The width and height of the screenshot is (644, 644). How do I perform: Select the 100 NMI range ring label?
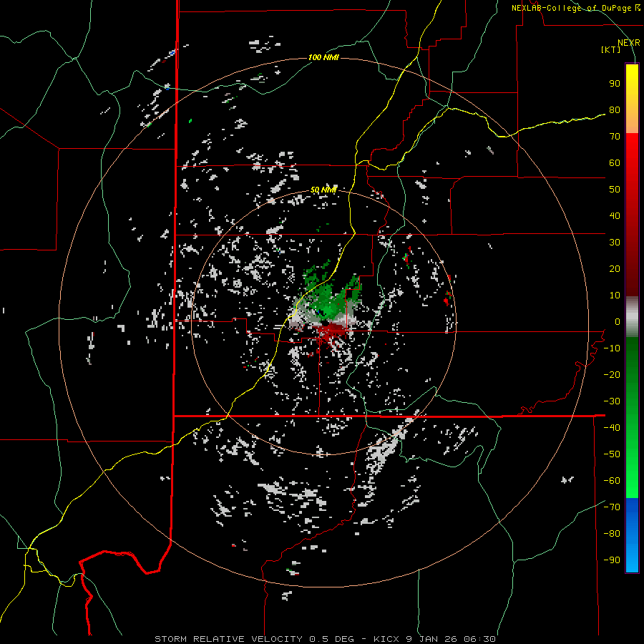[x=323, y=57]
